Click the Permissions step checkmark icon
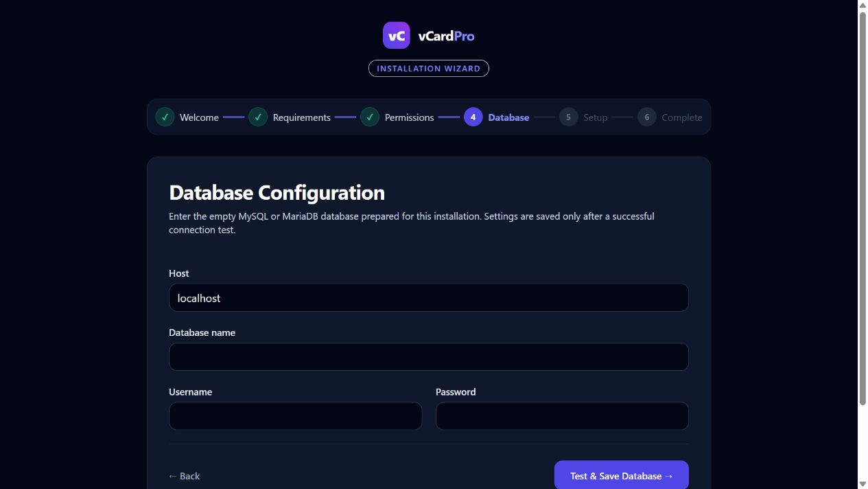868x489 pixels. point(370,117)
